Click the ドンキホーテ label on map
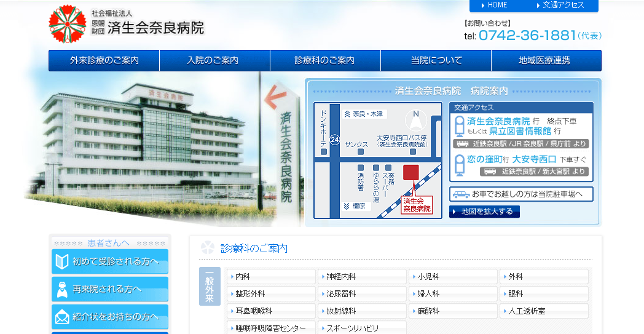The height and width of the screenshot is (334, 644). tap(324, 129)
